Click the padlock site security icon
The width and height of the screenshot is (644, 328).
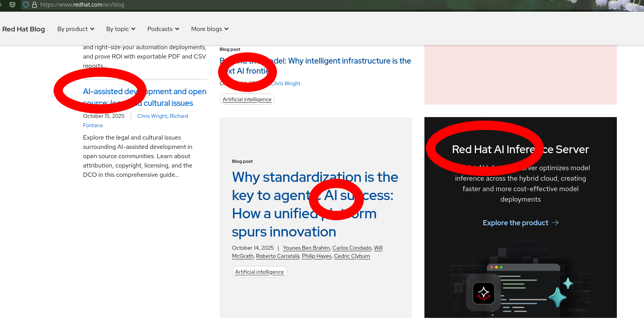[35, 5]
